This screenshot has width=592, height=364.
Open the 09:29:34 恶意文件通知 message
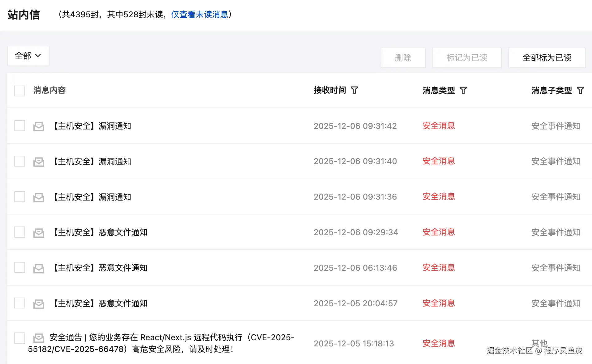coord(100,232)
